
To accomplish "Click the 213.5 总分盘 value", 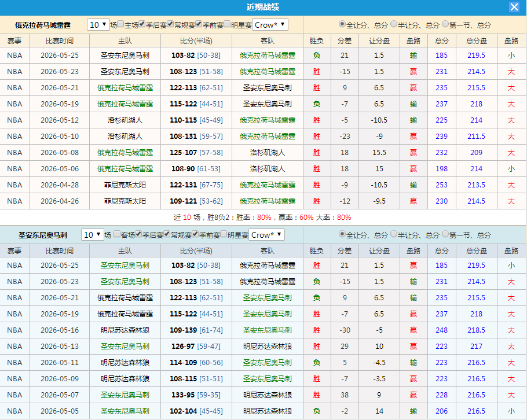I will click(476, 185).
